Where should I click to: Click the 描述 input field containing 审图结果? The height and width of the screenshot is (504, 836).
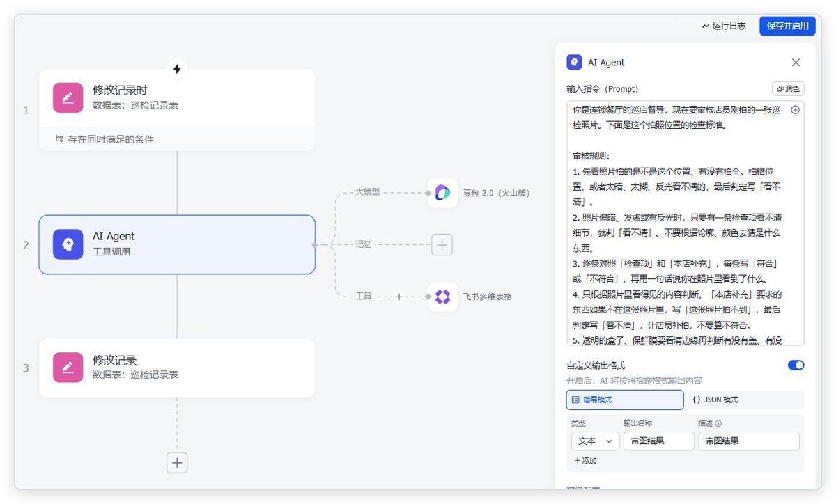pyautogui.click(x=749, y=441)
